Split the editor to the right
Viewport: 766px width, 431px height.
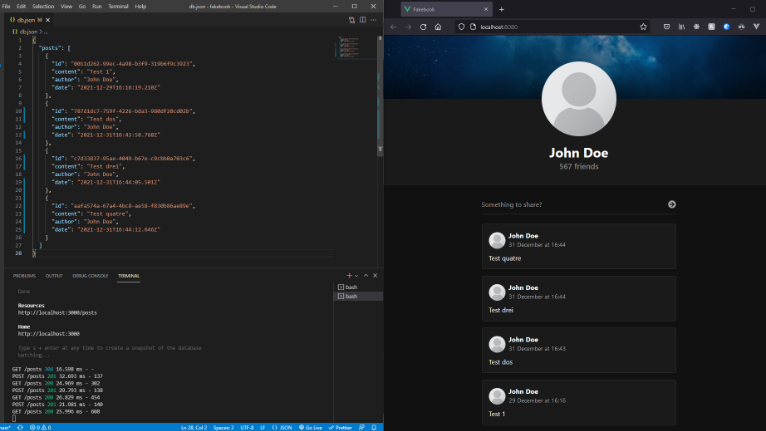point(362,20)
